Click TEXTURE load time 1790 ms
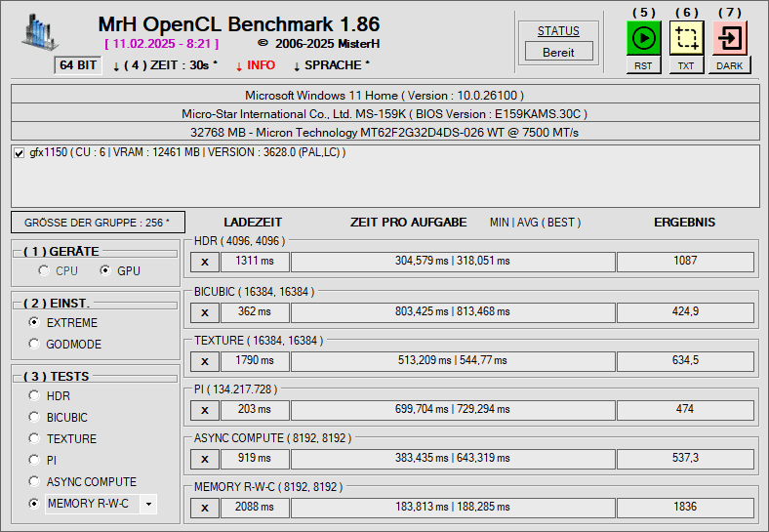 point(255,361)
